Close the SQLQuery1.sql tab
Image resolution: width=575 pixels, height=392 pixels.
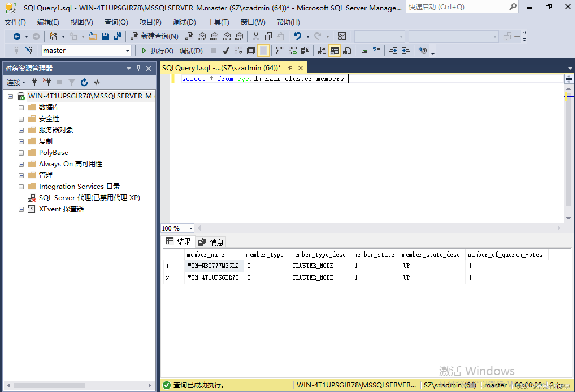pyautogui.click(x=301, y=68)
